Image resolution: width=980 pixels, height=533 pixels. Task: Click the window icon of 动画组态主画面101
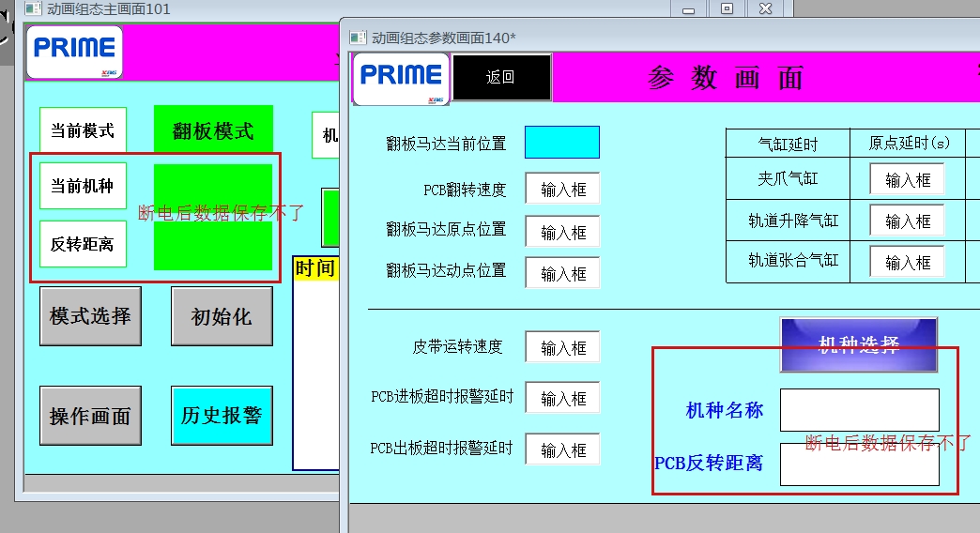(x=33, y=8)
